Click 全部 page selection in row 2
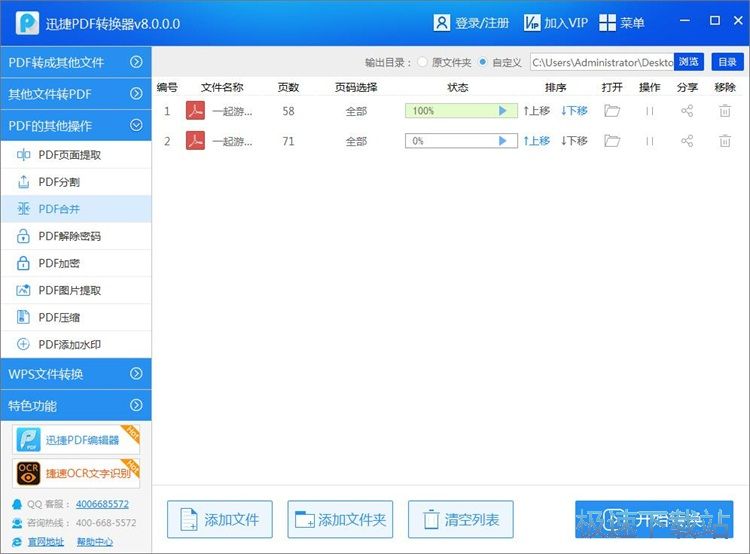Screen dimensions: 750x554 (x=356, y=142)
